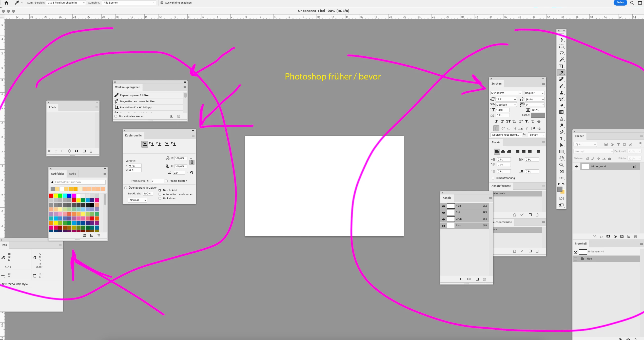
Task: Enable Überlagerung anzeigen checkbox
Action: (126, 188)
